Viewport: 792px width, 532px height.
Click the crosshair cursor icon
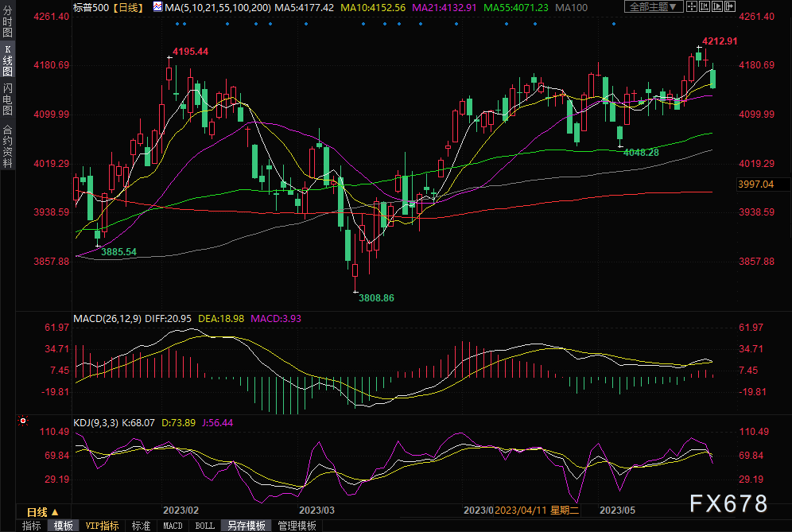pyautogui.click(x=693, y=7)
